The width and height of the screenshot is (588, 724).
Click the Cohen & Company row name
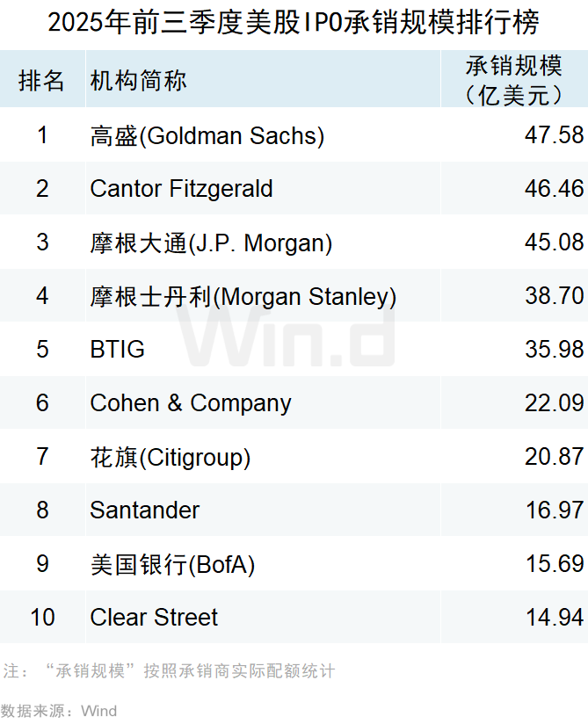(191, 403)
